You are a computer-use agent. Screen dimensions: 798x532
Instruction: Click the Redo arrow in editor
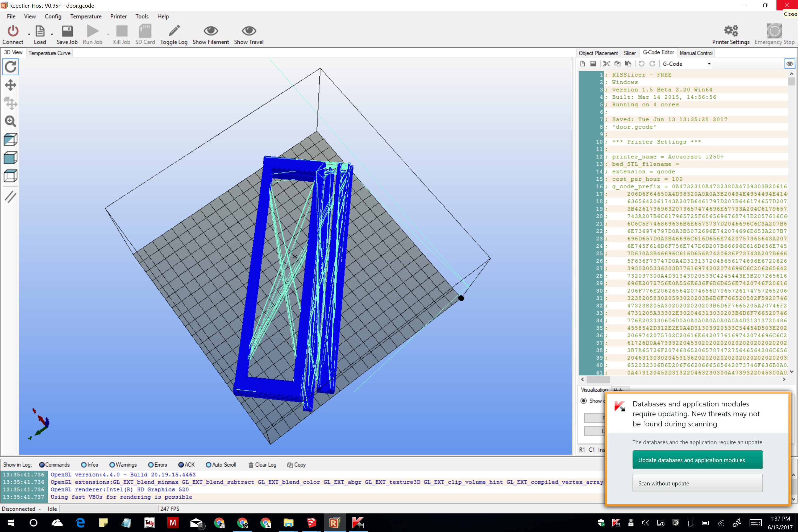click(x=652, y=64)
